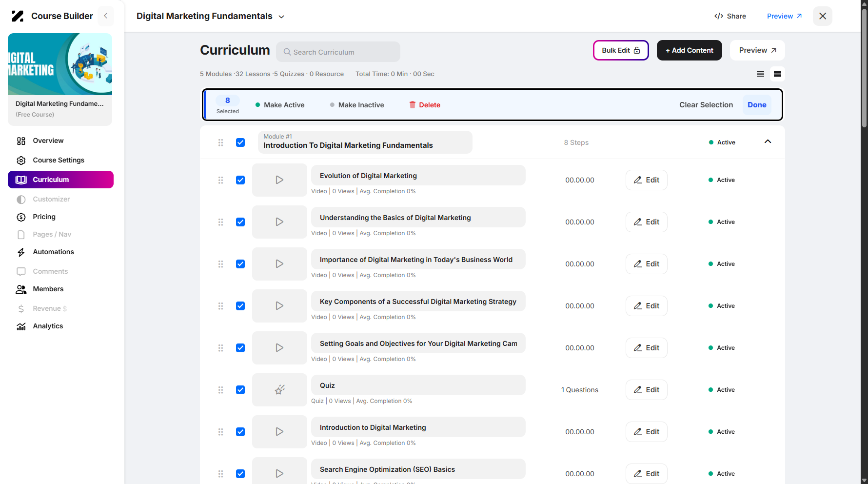This screenshot has width=868, height=484.
Task: Click the Automations lightning icon
Action: pos(21,252)
